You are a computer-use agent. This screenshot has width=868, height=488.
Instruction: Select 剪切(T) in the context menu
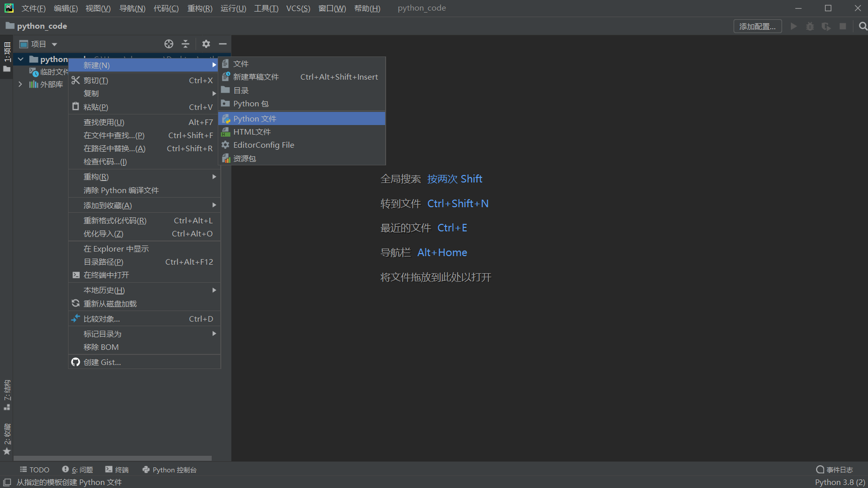tap(144, 80)
